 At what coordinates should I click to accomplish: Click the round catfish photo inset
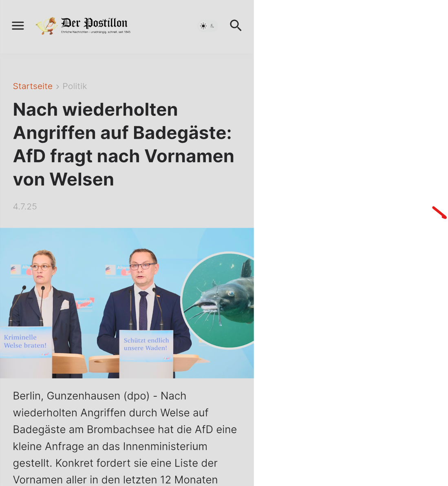[x=218, y=300]
